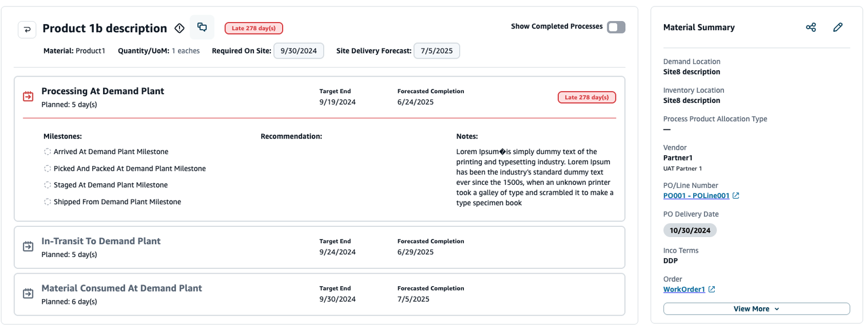Open the comments chat icon button
The image size is (868, 333).
pyautogui.click(x=202, y=27)
